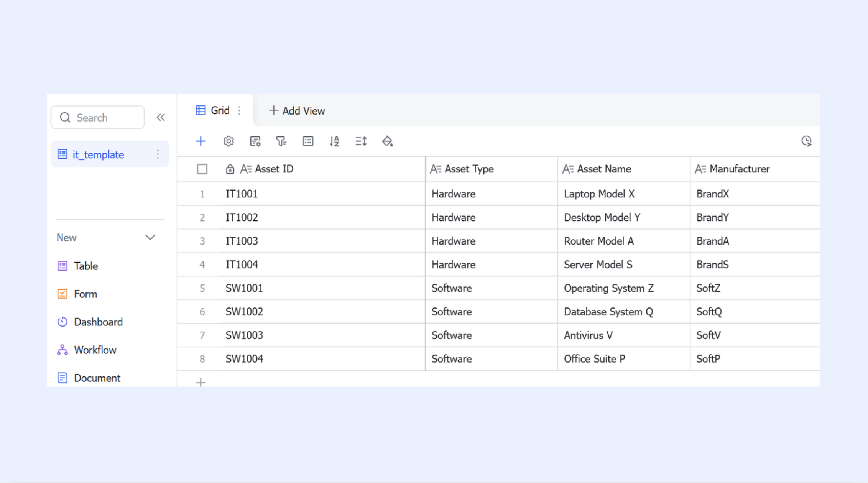The height and width of the screenshot is (483, 868).
Task: Click SoftV manufacturer cell
Action: tap(755, 335)
